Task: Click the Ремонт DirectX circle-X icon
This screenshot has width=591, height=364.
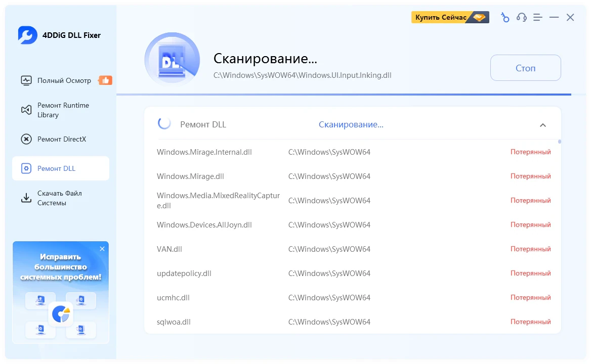Action: pos(26,139)
